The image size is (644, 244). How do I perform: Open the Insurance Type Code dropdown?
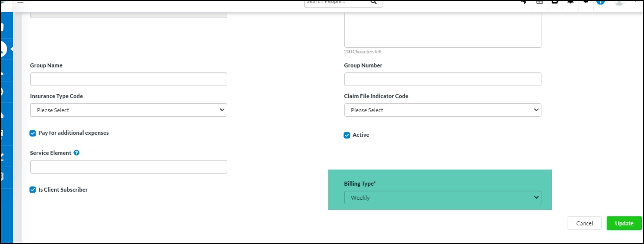click(129, 110)
